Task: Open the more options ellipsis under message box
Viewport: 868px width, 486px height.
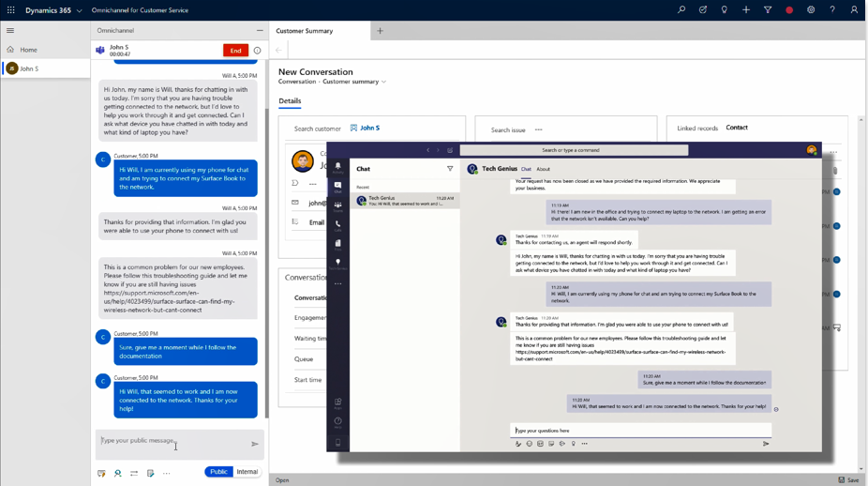Action: (x=167, y=473)
